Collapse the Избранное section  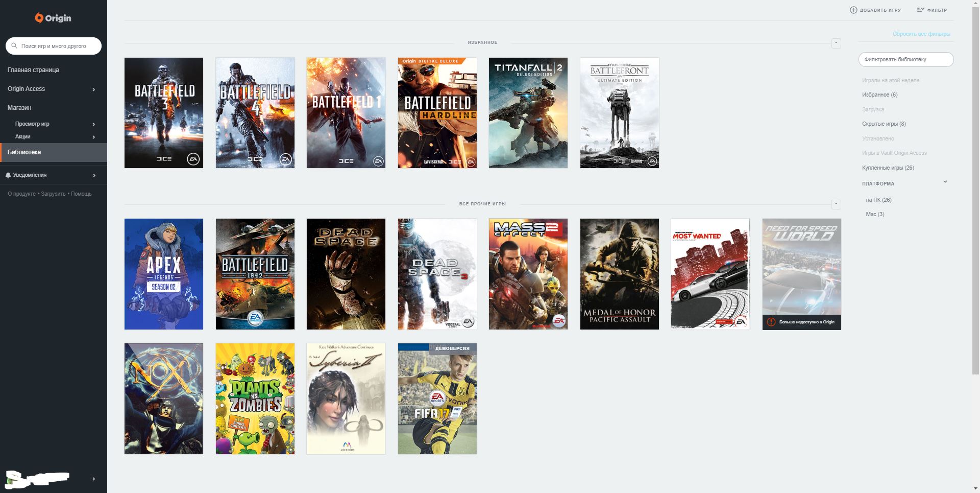pyautogui.click(x=836, y=43)
